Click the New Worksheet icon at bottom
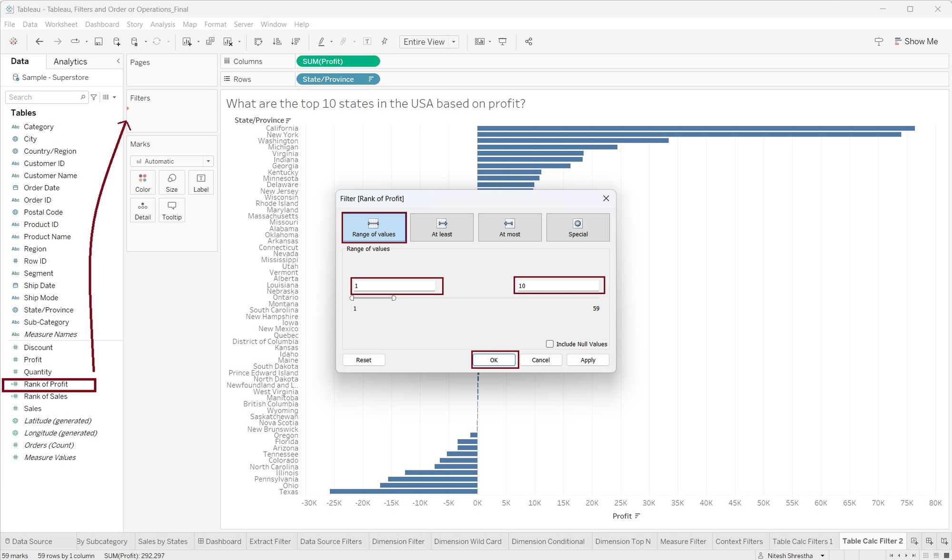 [x=914, y=541]
